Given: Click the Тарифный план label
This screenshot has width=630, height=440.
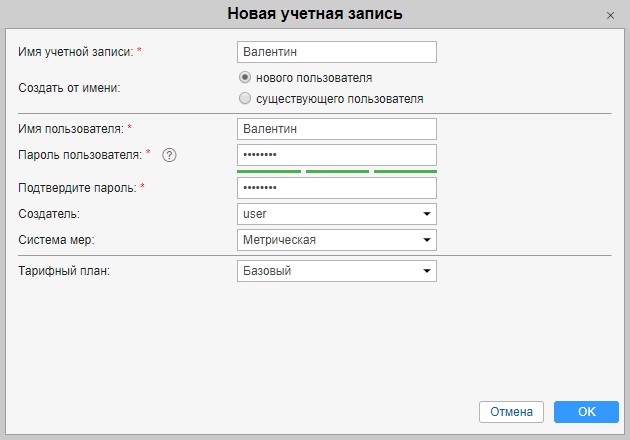Looking at the screenshot, I should tap(63, 271).
